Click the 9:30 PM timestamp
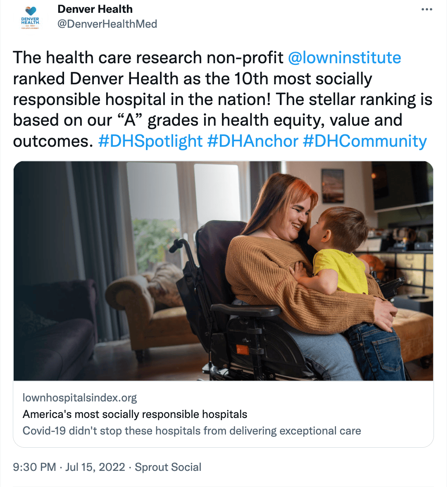Image resolution: width=448 pixels, height=487 pixels. 34,467
